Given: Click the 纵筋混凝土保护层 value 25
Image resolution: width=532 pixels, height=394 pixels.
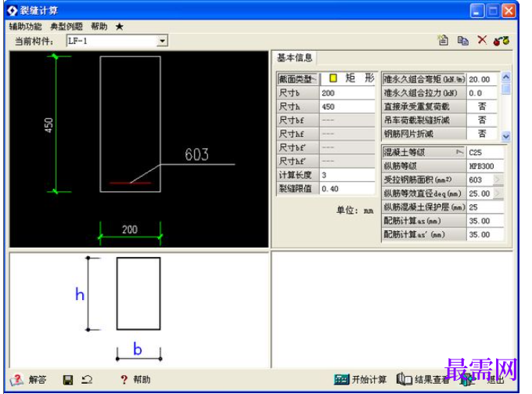Looking at the screenshot, I should point(485,208).
